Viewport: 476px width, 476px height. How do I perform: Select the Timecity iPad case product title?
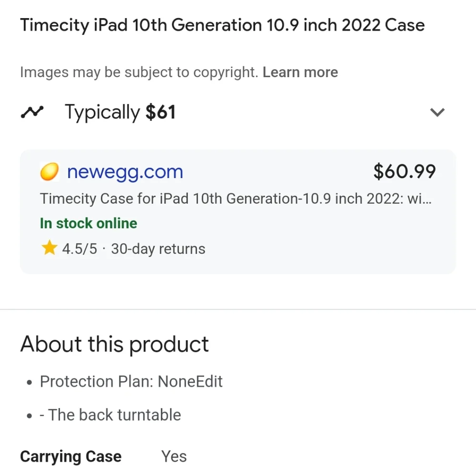(x=222, y=25)
